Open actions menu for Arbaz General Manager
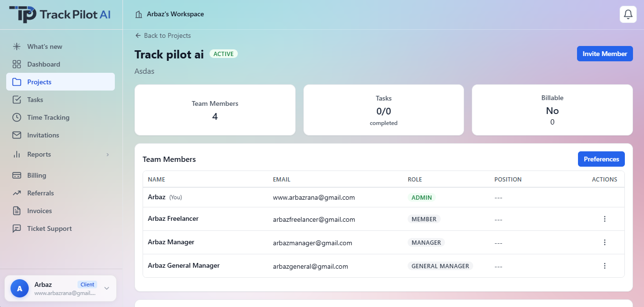Viewport: 644px width, 307px height. point(605,266)
